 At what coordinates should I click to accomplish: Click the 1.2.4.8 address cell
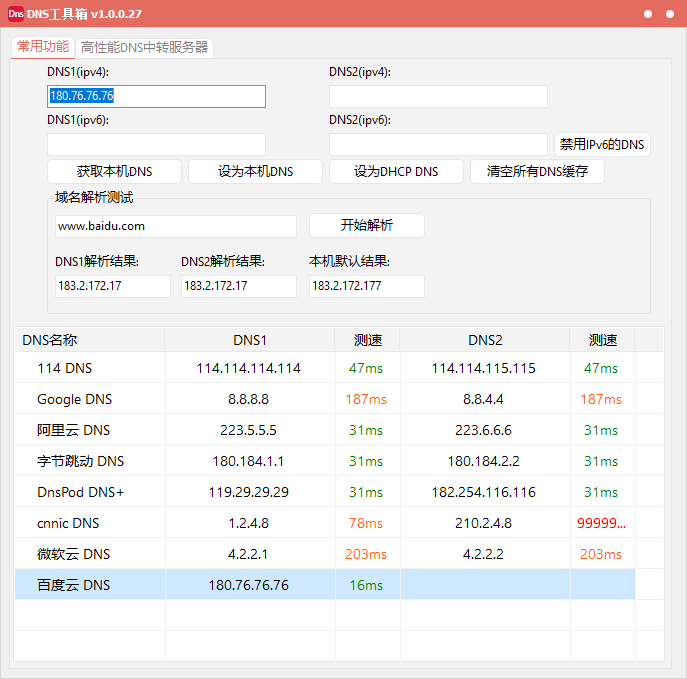pos(248,523)
